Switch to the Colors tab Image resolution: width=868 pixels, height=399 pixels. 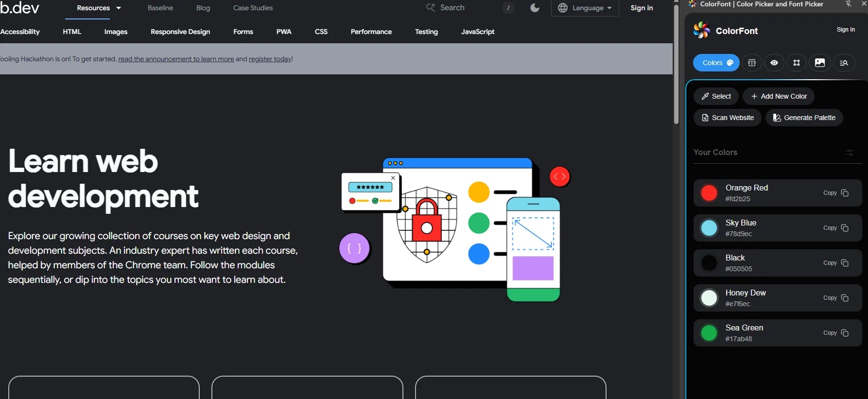(716, 63)
